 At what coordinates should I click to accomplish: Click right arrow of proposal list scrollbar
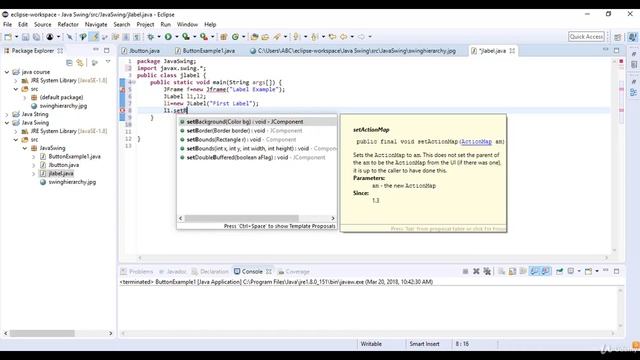point(333,218)
